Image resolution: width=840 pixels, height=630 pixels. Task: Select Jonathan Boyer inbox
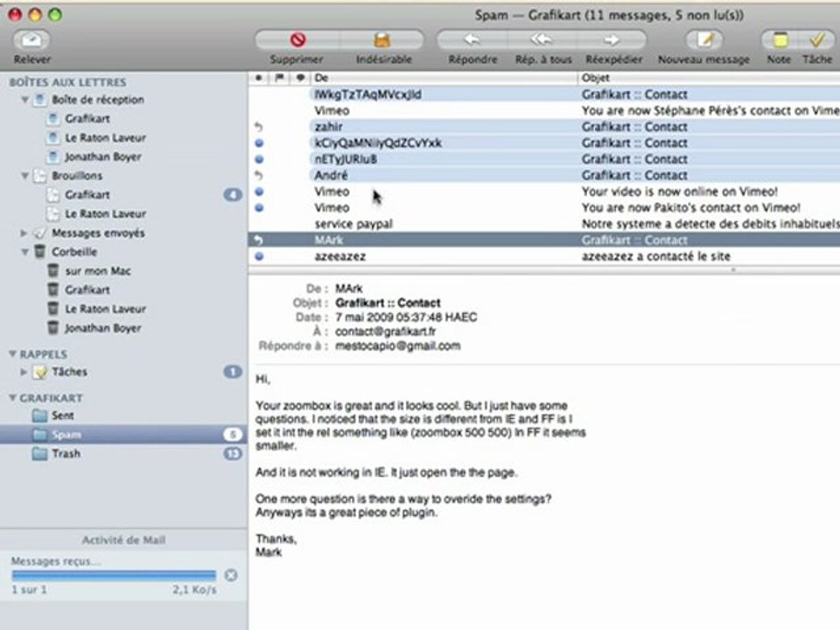click(103, 157)
